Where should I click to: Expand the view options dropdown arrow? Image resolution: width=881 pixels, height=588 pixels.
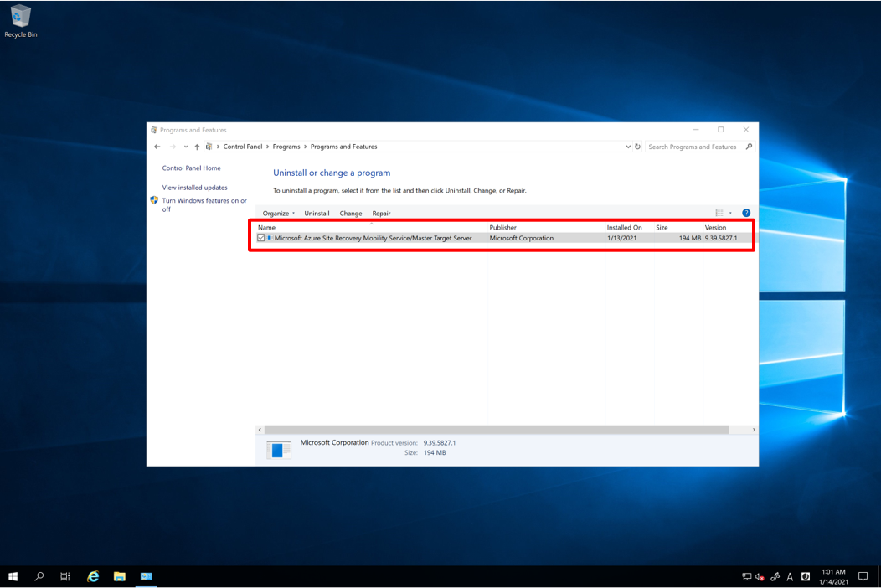(x=730, y=213)
